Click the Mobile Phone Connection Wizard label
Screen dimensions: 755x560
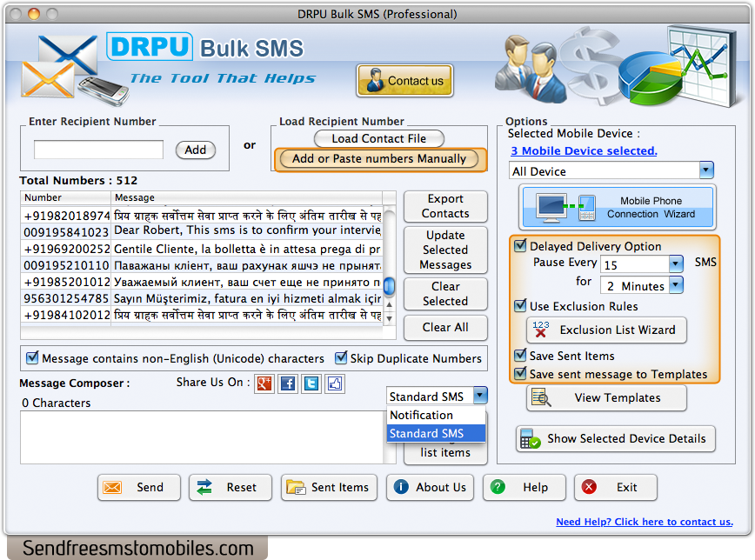tap(651, 208)
